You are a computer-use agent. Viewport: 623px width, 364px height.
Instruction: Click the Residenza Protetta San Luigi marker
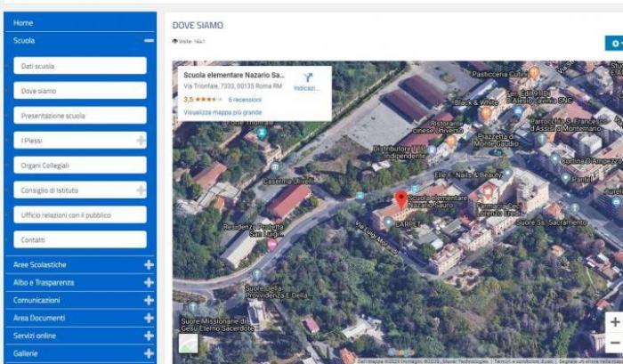click(x=271, y=244)
